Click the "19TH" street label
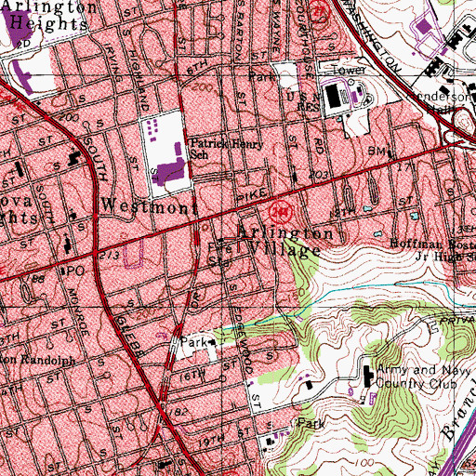The image size is (476, 476). coord(211,441)
